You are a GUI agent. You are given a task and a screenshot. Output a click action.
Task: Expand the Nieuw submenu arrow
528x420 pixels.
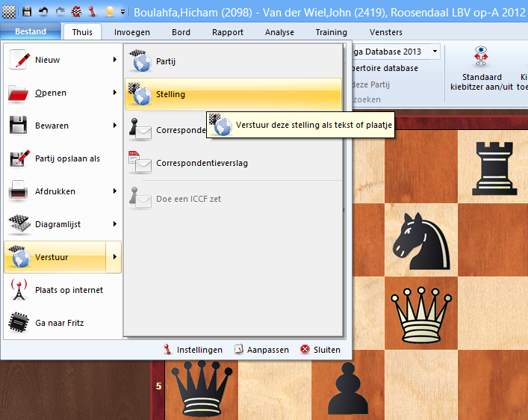coord(115,60)
